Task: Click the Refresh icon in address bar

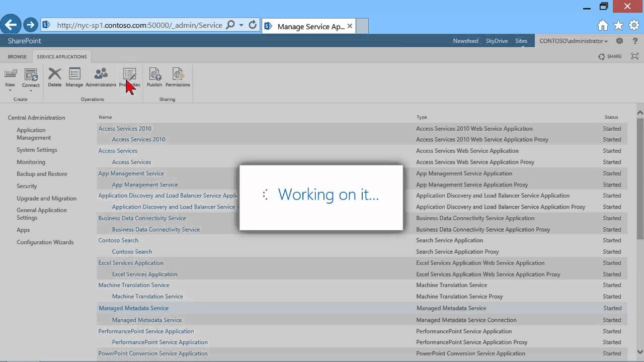Action: pos(253,25)
